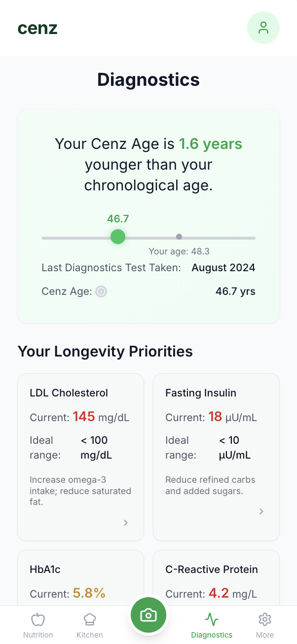Screen dimensions: 297x644
Task: Open the More tab
Action: 265,624
